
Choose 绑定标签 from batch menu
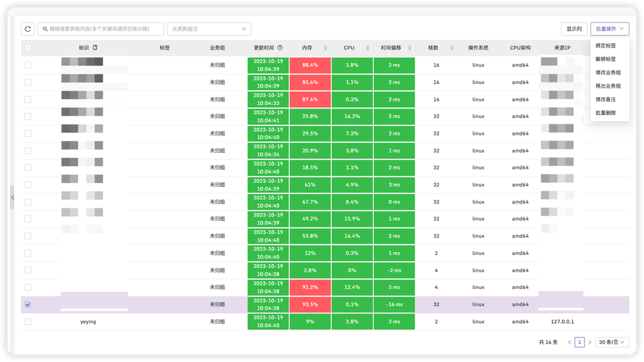click(606, 46)
